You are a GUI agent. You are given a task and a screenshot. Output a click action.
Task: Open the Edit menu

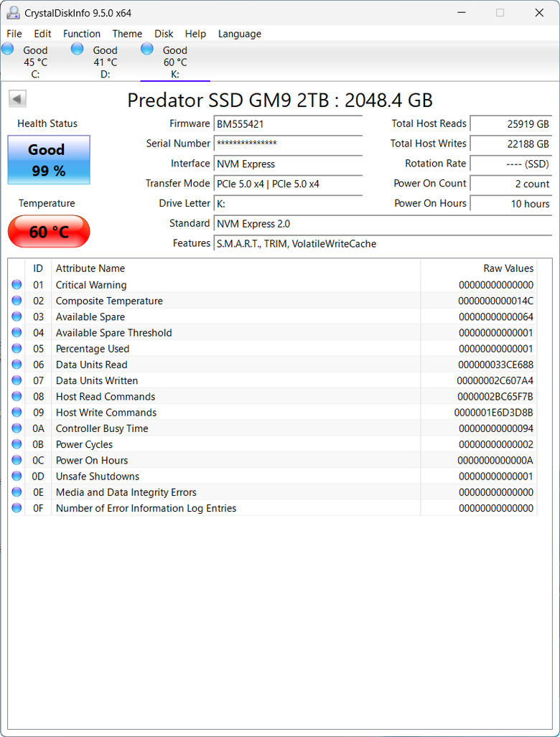coord(42,34)
